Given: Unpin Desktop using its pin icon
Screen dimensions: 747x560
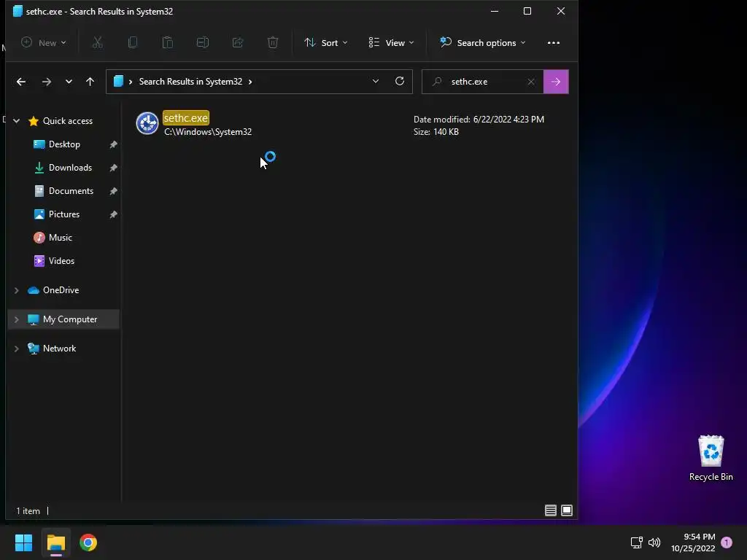Looking at the screenshot, I should coord(113,144).
